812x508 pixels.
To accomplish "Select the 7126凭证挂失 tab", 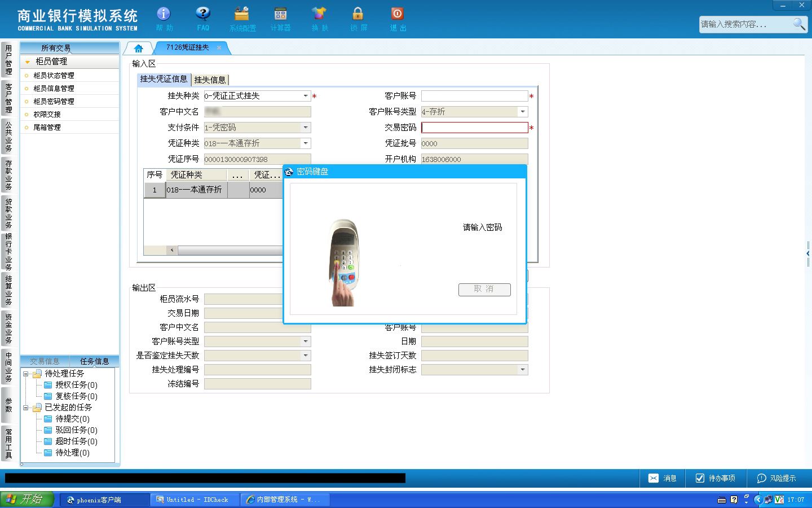I will (x=188, y=48).
